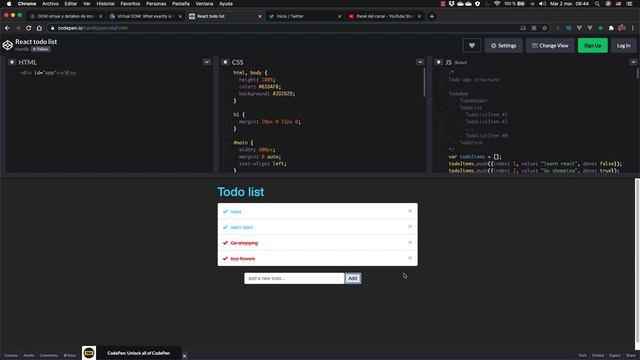
Task: Open the Ayuda menu
Action: coord(226,4)
